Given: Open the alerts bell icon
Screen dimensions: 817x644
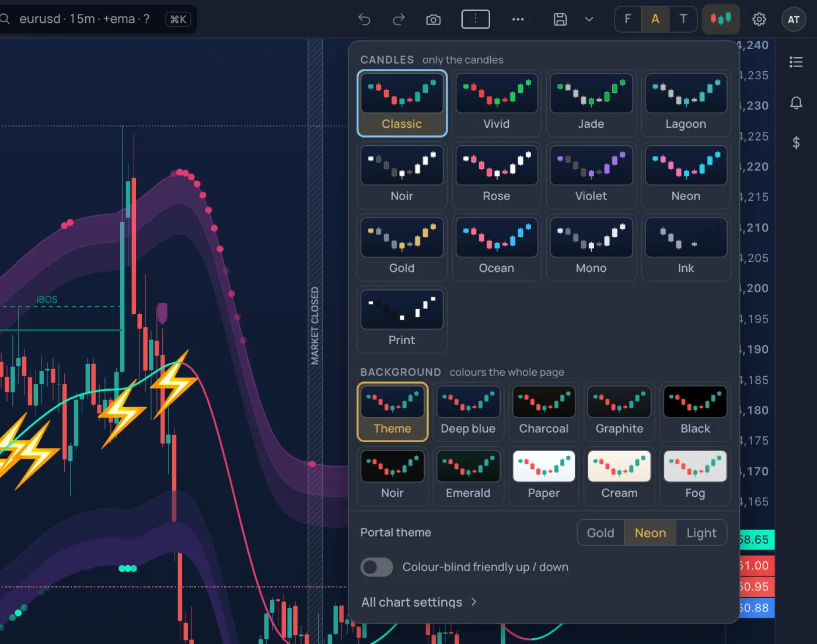Looking at the screenshot, I should click(x=796, y=103).
